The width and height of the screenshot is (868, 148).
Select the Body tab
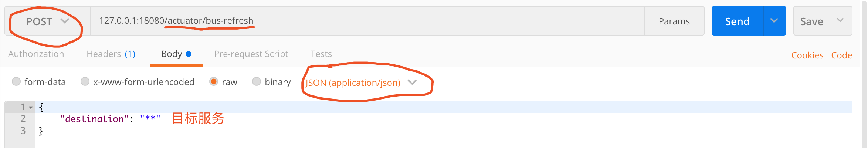[176, 54]
